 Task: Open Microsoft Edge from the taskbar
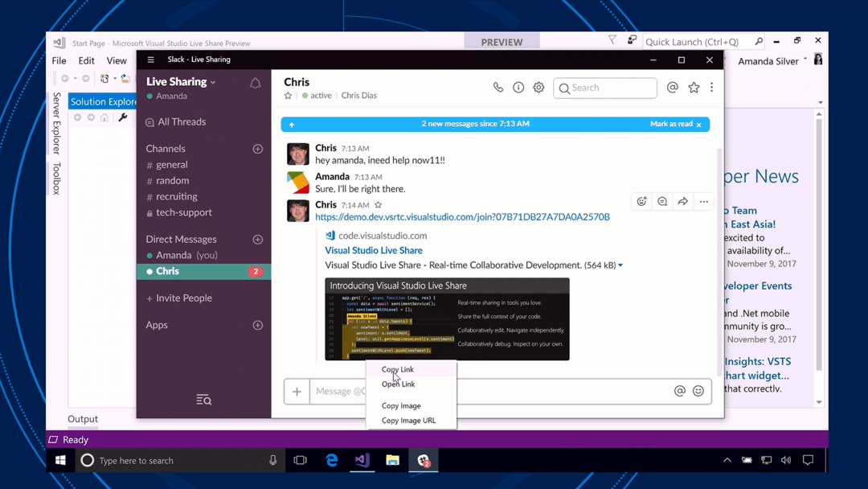pos(331,460)
